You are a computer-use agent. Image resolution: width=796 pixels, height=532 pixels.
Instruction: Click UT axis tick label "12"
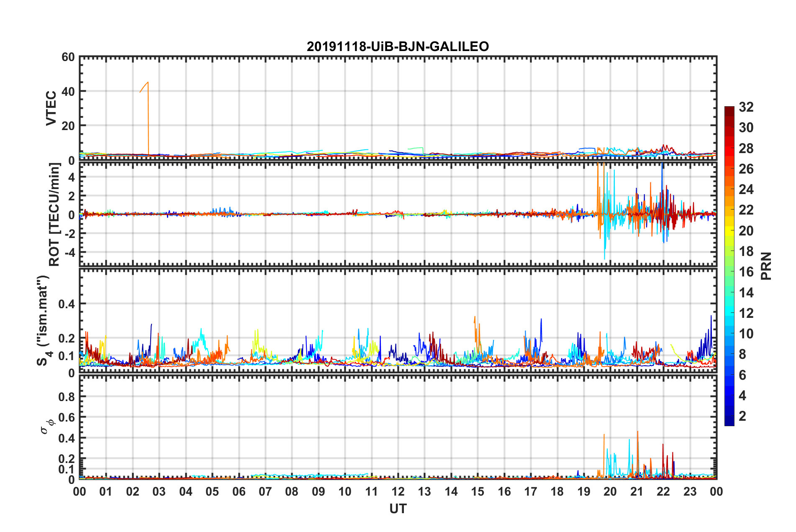tap(398, 491)
